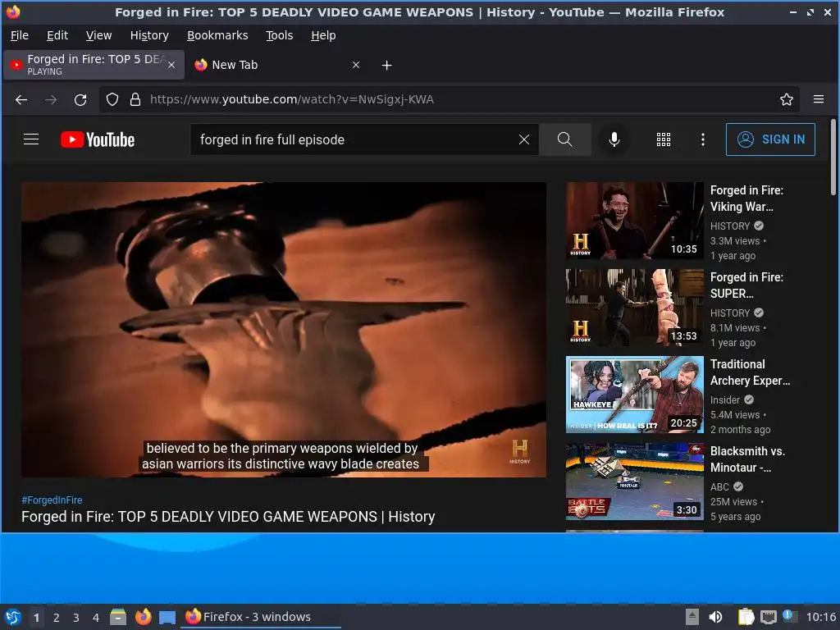Click the update notifier tray icon
Screen dimensions: 840x630
tap(790, 616)
